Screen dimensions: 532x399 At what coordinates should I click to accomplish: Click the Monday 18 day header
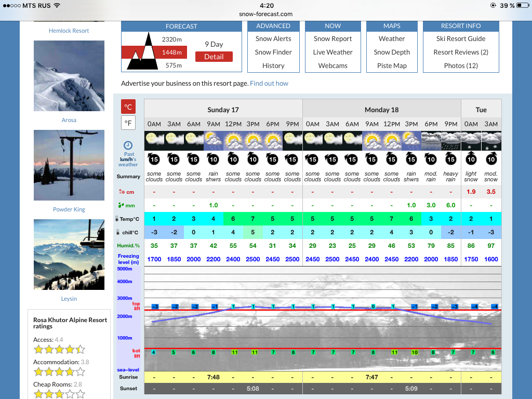point(382,110)
